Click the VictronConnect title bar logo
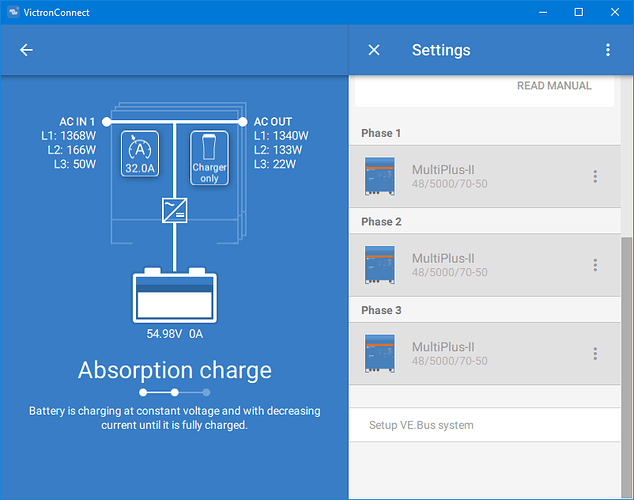This screenshot has height=500, width=634. point(13,12)
